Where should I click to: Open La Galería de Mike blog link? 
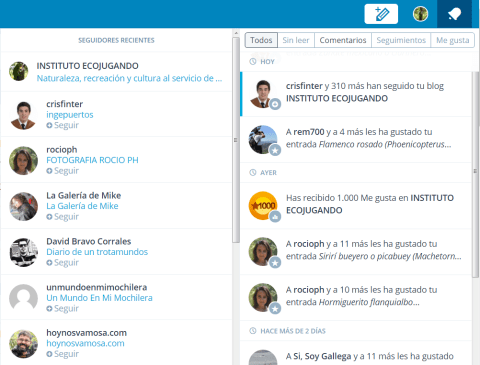click(x=82, y=206)
